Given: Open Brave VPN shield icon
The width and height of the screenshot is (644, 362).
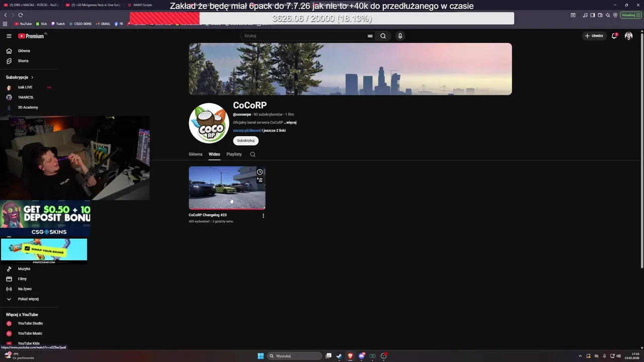Looking at the screenshot, I should pyautogui.click(x=615, y=15).
